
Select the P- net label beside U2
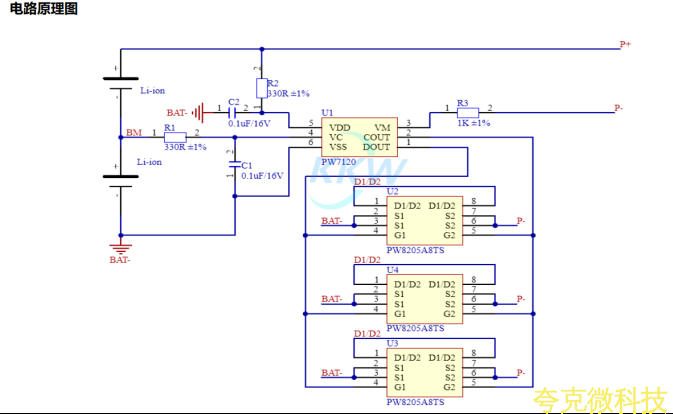coord(521,221)
